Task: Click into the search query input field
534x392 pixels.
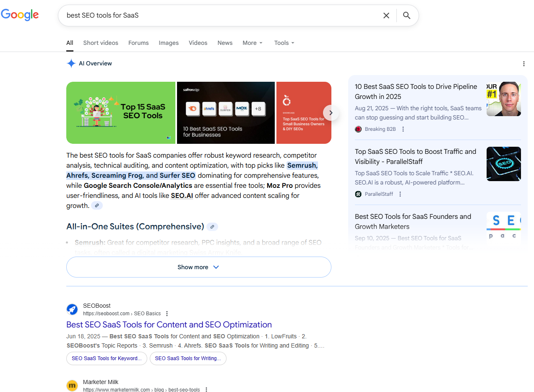Action: (x=222, y=16)
